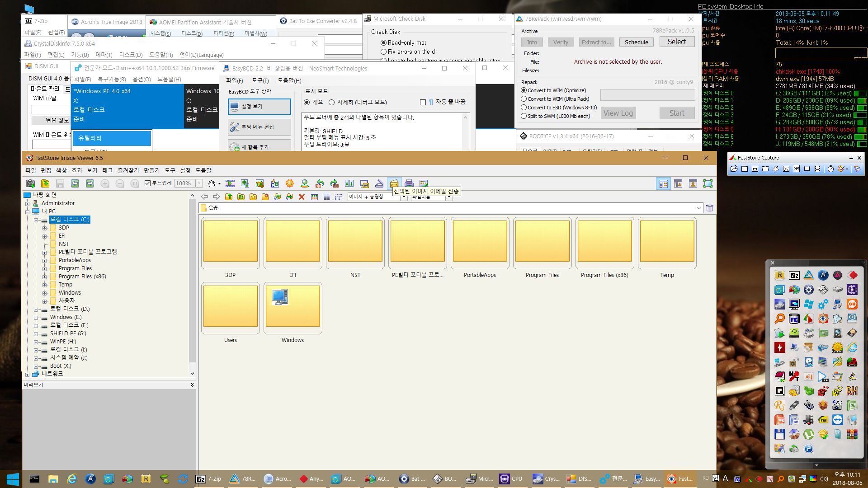This screenshot has height=488, width=868.
Task: Switch to thumbnail browser layout icon
Action: coord(664,183)
